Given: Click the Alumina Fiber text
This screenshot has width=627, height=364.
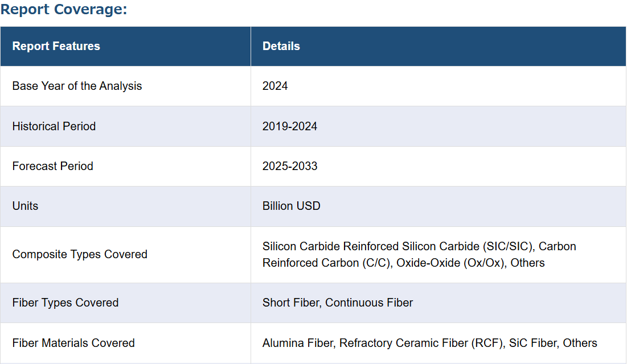Looking at the screenshot, I should (298, 343).
